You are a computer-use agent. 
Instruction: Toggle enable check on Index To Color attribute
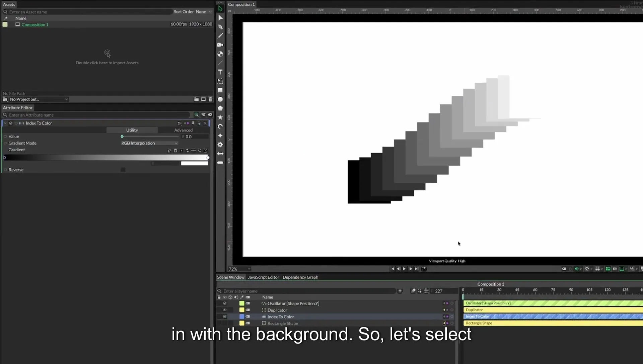[11, 123]
